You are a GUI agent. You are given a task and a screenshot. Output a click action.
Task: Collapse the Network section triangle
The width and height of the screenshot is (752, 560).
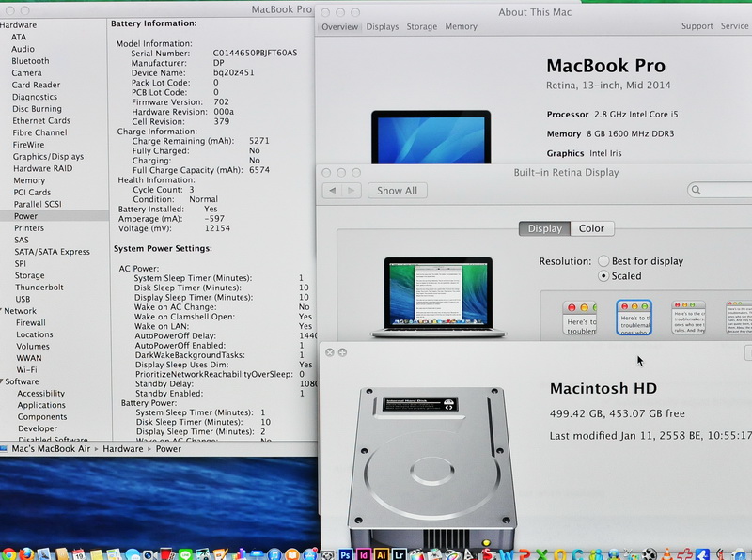(2, 310)
